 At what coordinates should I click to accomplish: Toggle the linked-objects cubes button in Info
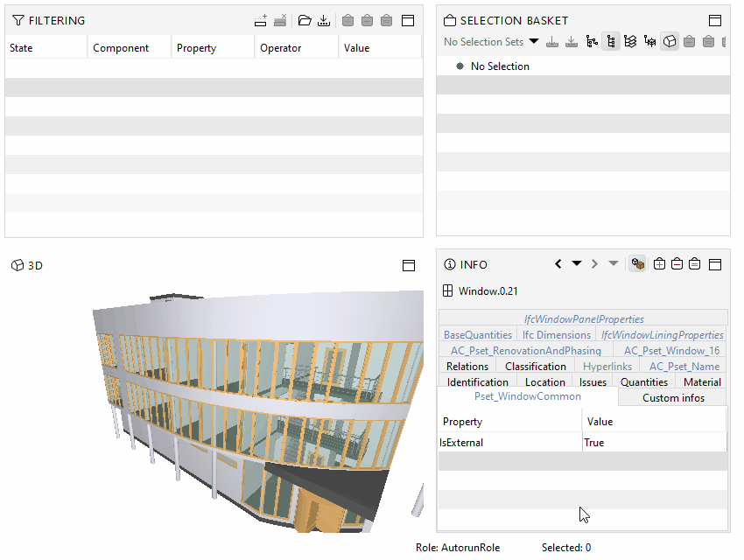tap(638, 263)
